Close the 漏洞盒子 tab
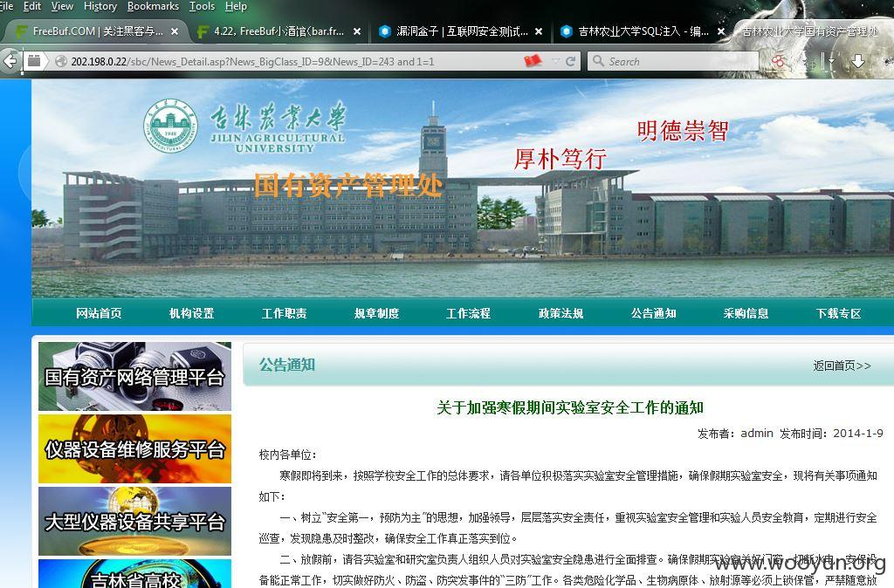This screenshot has height=588, width=894. (539, 31)
